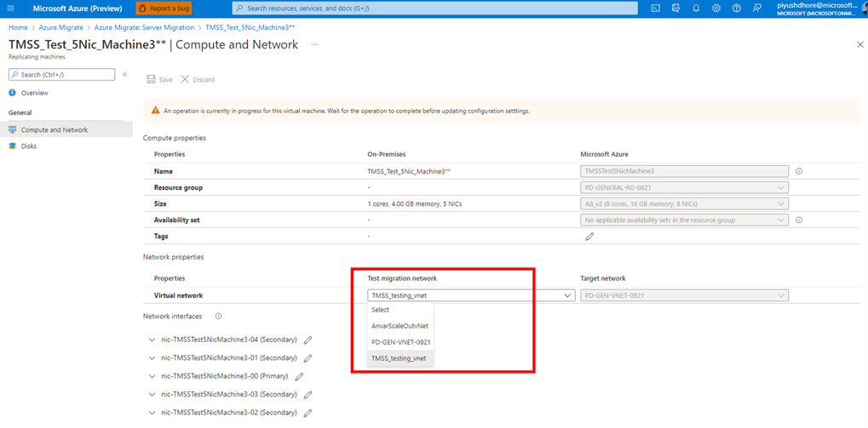
Task: Expand nic-TMSSTest5NicMachine3-00 (Primary) chevron
Action: pyautogui.click(x=152, y=376)
